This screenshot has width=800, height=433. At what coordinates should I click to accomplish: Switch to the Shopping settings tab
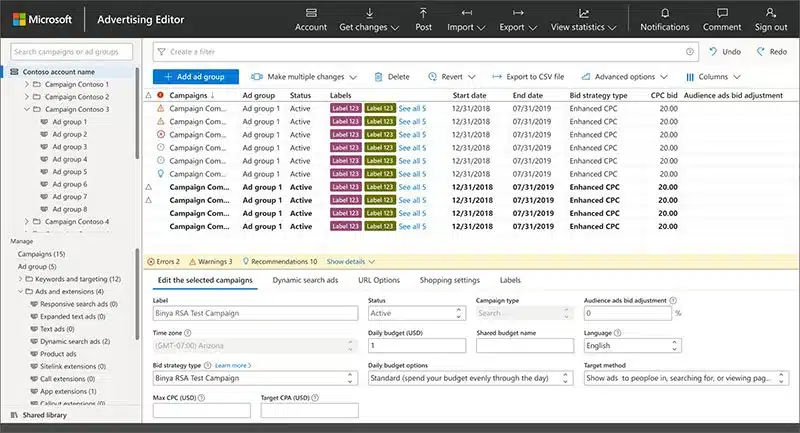[x=449, y=280]
